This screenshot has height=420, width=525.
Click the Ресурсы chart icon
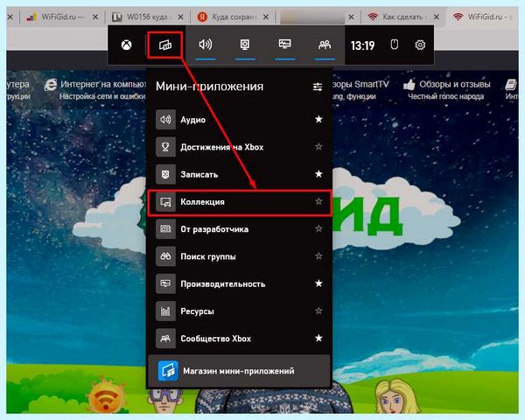[165, 311]
